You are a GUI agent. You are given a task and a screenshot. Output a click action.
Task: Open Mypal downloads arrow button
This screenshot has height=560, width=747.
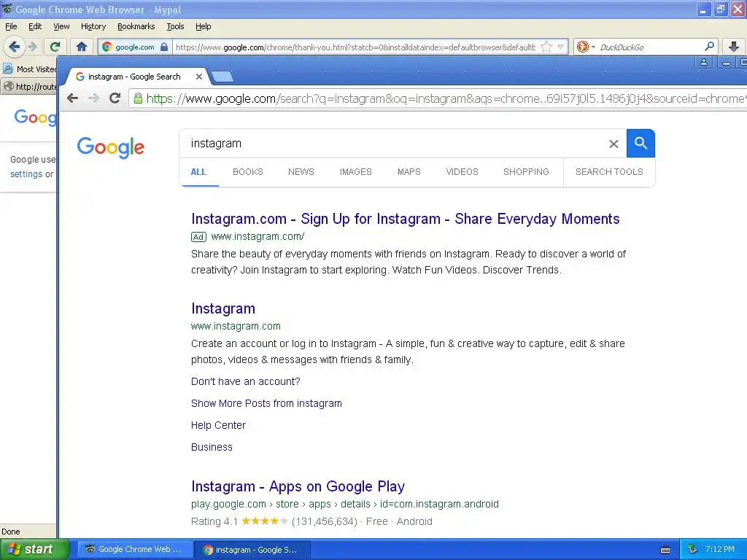tap(734, 47)
